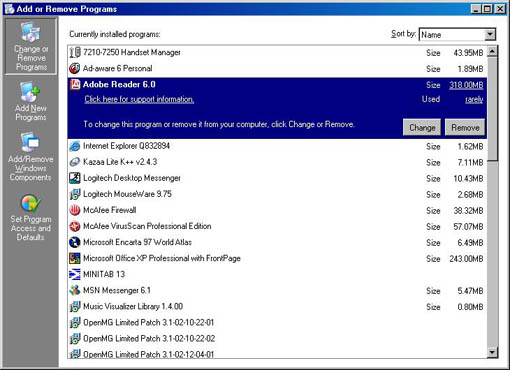This screenshot has width=510, height=370.
Task: Click the Remove button for Adobe Reader
Action: coord(465,127)
